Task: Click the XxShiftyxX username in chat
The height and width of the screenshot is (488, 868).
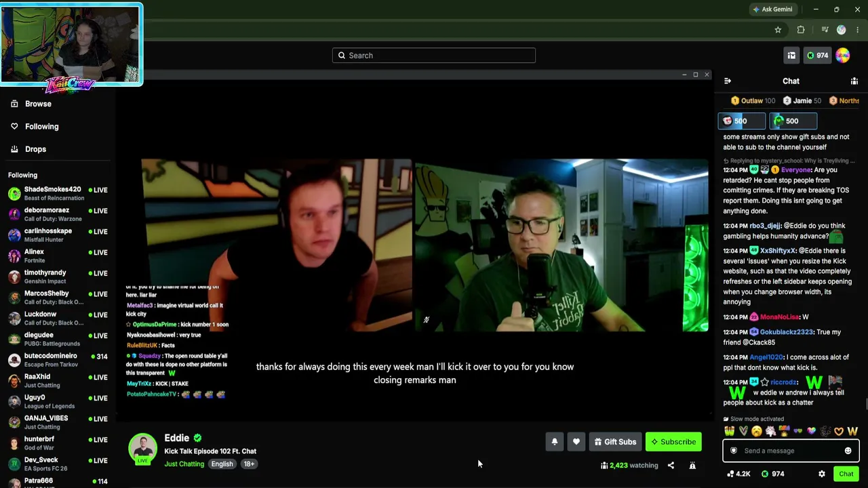Action: [778, 251]
